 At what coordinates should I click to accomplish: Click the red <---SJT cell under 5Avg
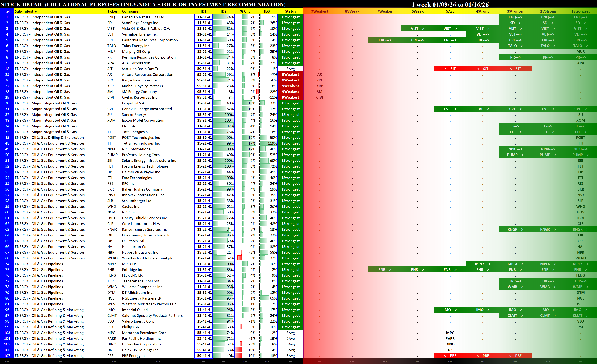pyautogui.click(x=450, y=69)
